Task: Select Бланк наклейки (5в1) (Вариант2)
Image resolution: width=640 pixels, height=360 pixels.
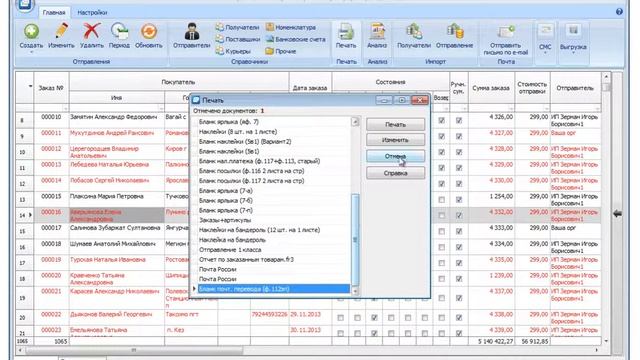Action: (273, 141)
